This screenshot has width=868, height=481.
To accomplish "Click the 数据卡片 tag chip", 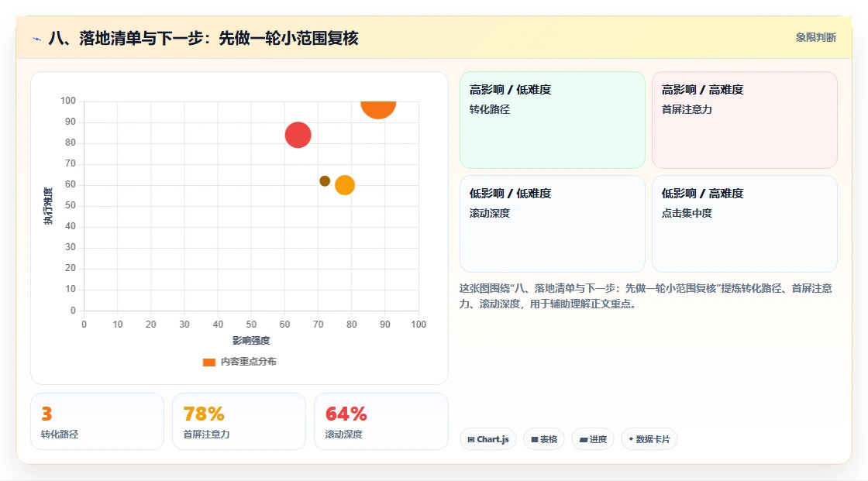I will click(x=649, y=439).
